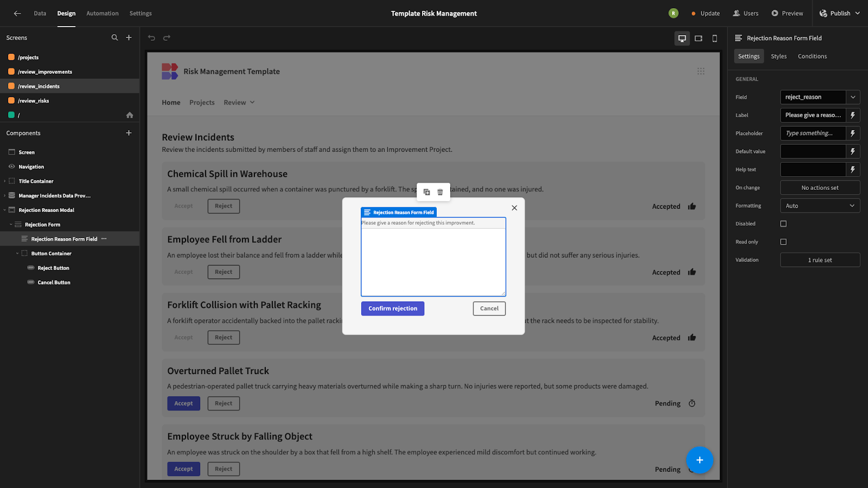The width and height of the screenshot is (868, 488).
Task: Open validation 1 rule set button
Action: [x=820, y=260]
